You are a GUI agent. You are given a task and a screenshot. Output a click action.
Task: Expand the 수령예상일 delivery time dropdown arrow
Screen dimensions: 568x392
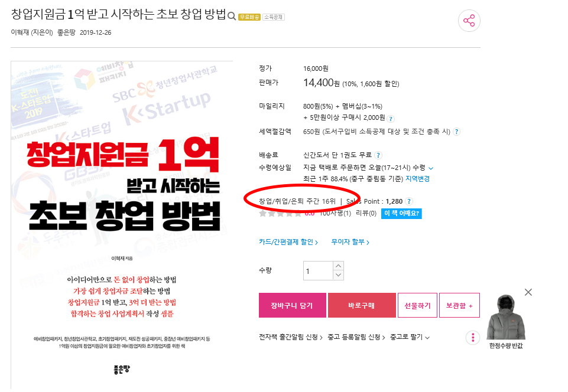431,168
